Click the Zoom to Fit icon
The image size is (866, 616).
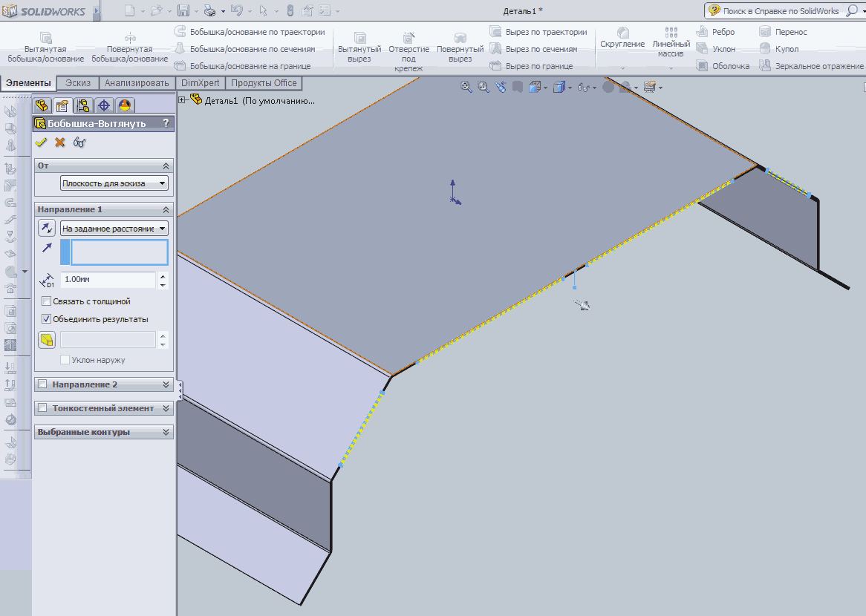tap(466, 87)
